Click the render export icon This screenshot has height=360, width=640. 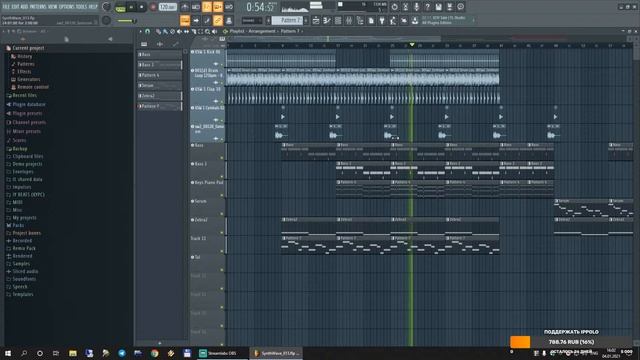[449, 7]
